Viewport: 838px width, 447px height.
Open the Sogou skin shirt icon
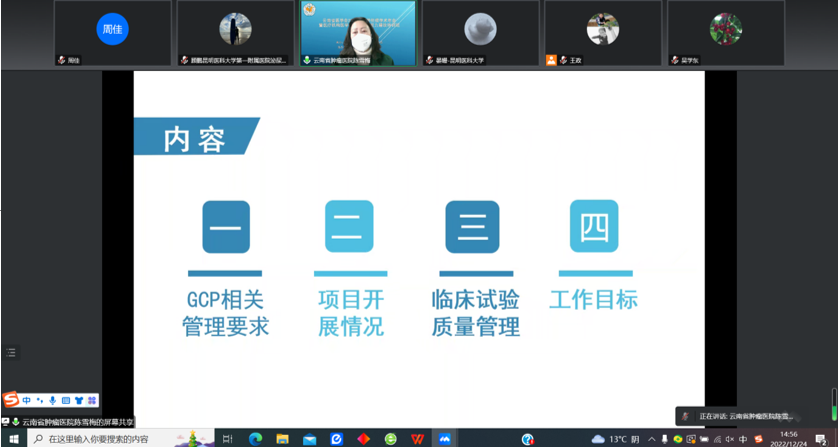(77, 400)
